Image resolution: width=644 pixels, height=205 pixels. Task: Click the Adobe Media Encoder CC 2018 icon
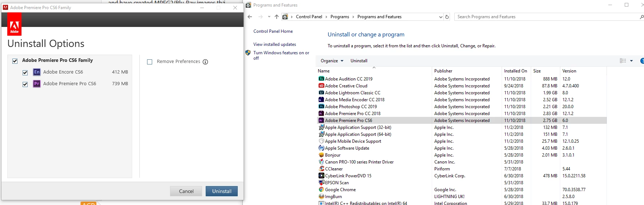[321, 99]
